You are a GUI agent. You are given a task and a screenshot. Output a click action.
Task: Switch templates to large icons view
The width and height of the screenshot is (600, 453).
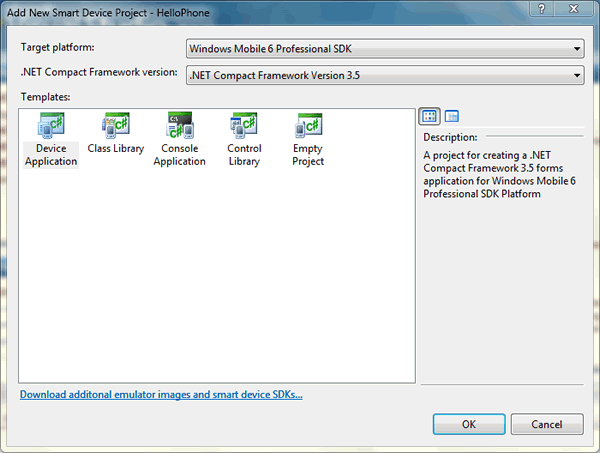pyautogui.click(x=429, y=116)
